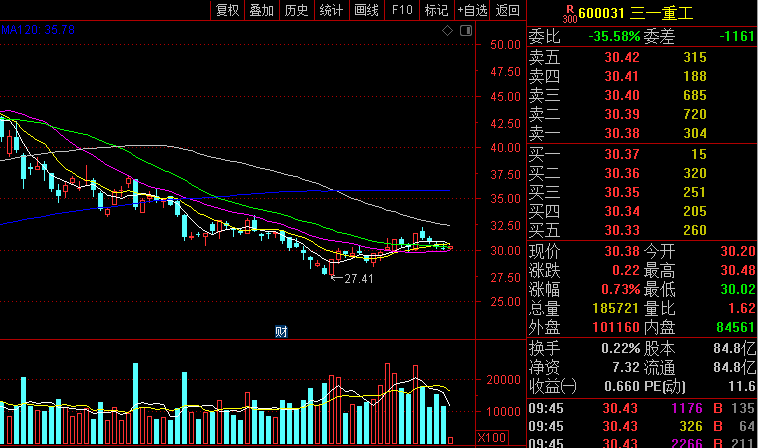Select 买四 price 30.34
Screen dimensions: 758x448
click(x=622, y=211)
